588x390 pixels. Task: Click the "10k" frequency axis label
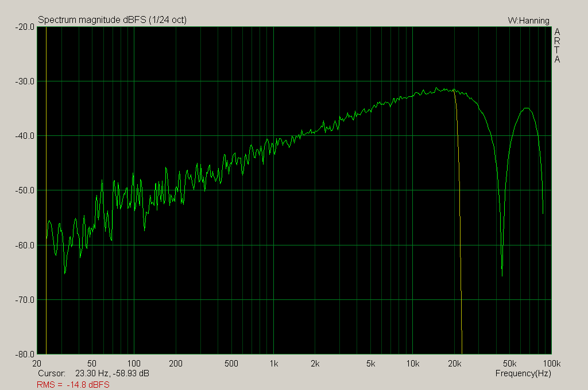click(x=412, y=364)
